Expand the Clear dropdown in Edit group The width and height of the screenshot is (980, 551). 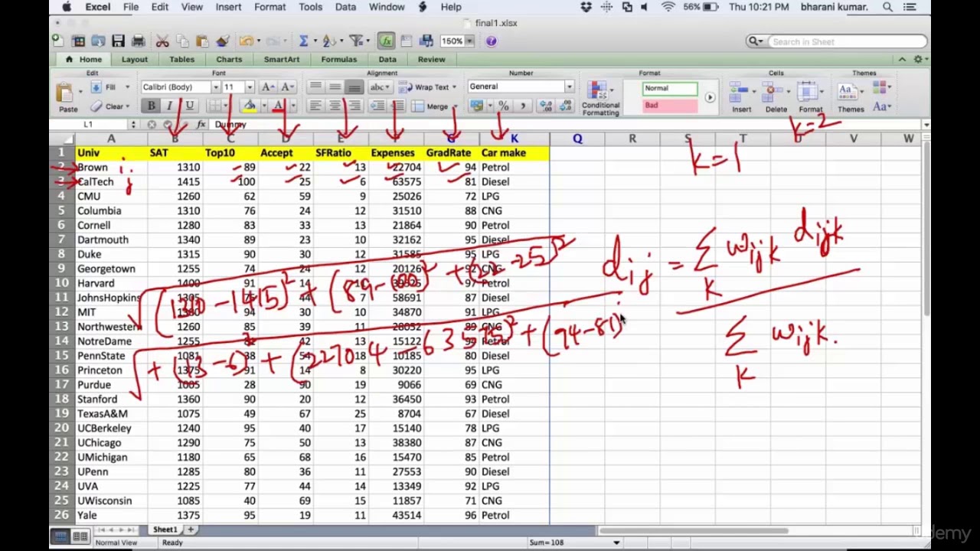point(127,106)
